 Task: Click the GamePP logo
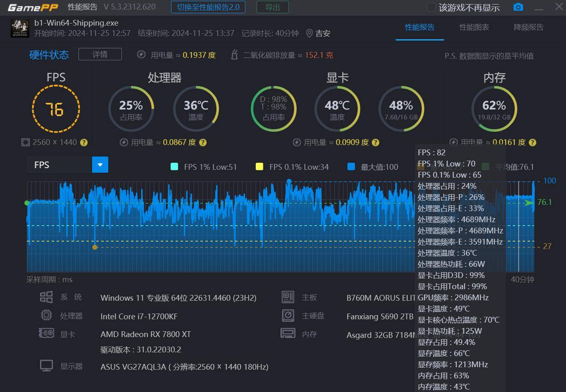pyautogui.click(x=33, y=7)
